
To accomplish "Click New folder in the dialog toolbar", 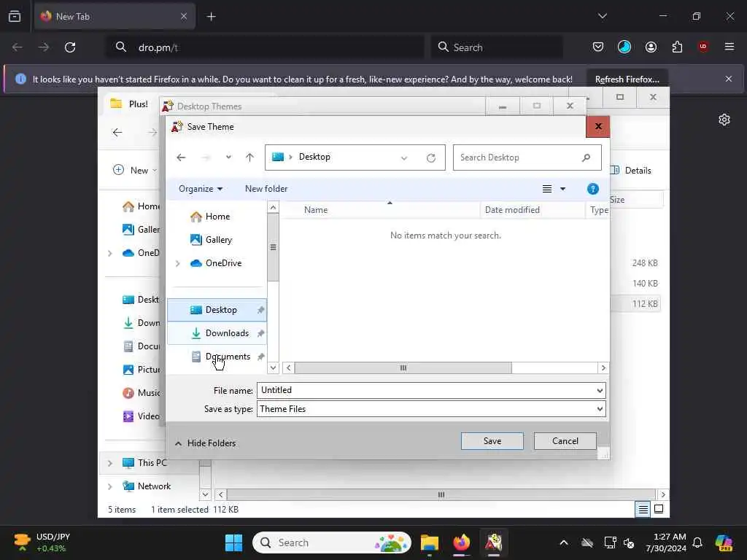I will tap(266, 189).
